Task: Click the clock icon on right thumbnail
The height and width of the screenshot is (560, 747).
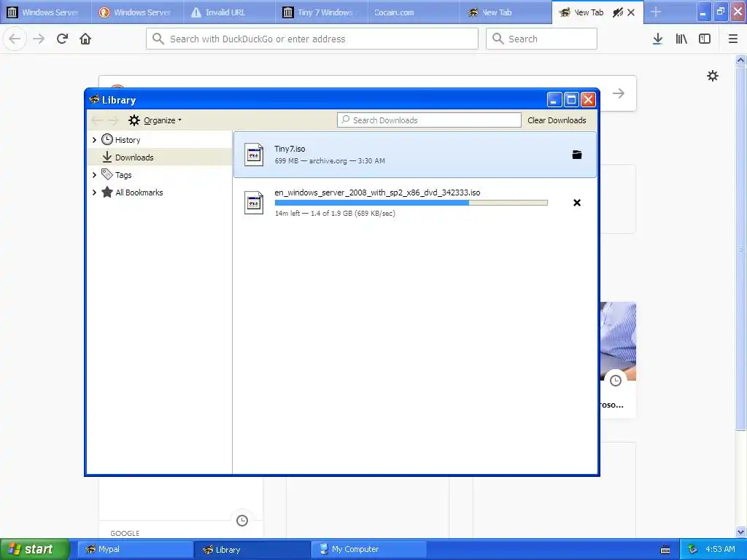Action: 616,381
